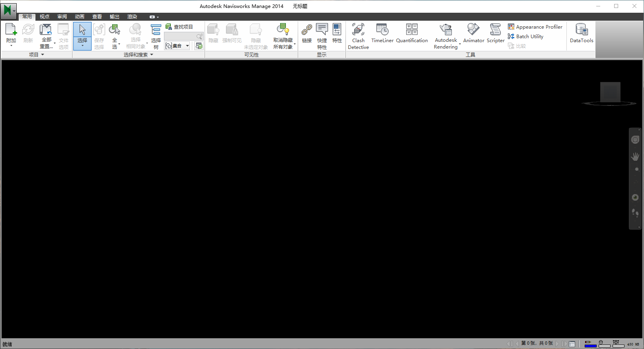Click the quick find magnifier icon
The width and height of the screenshot is (644, 349).
click(200, 36)
